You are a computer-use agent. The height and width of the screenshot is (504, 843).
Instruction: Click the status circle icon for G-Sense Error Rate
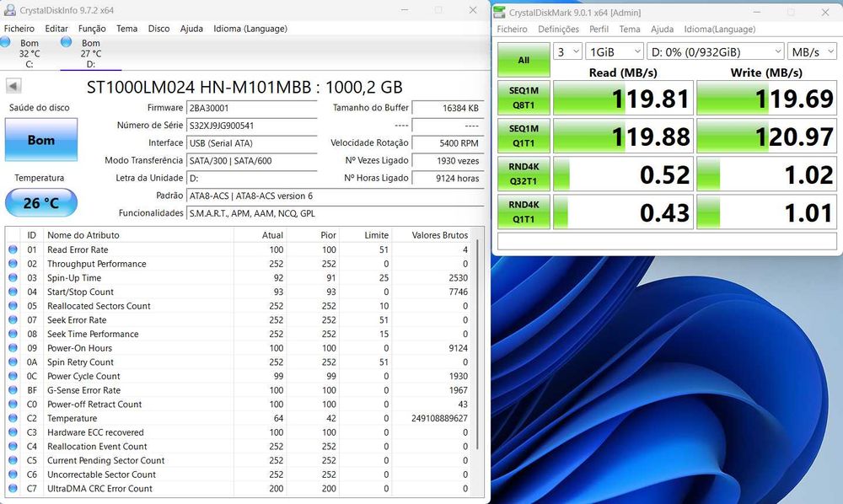tap(13, 389)
